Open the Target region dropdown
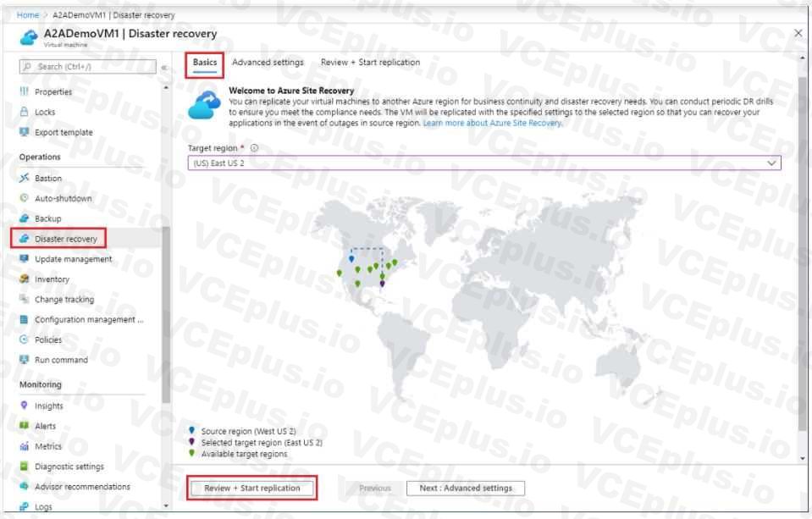The height and width of the screenshot is (519, 812). (x=484, y=163)
